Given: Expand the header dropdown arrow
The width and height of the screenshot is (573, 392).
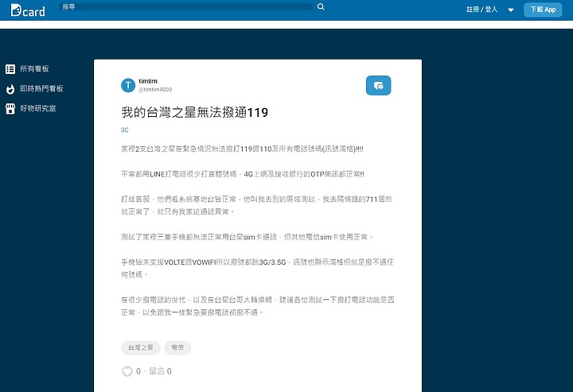Looking at the screenshot, I should coord(511,10).
